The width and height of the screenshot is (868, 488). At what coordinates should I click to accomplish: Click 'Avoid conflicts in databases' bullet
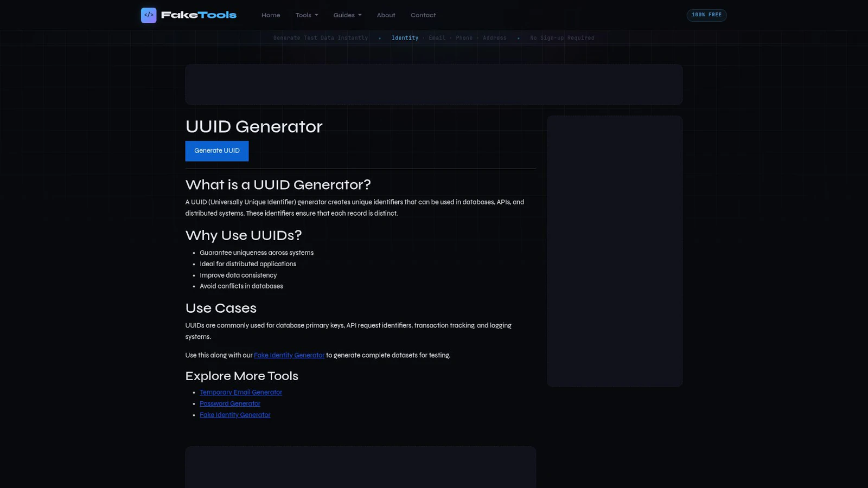(241, 286)
